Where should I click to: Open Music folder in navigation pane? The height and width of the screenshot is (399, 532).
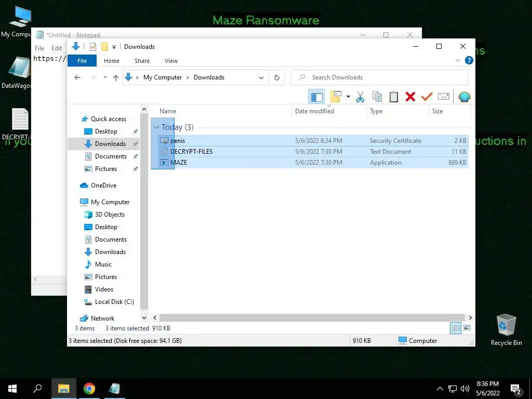103,264
